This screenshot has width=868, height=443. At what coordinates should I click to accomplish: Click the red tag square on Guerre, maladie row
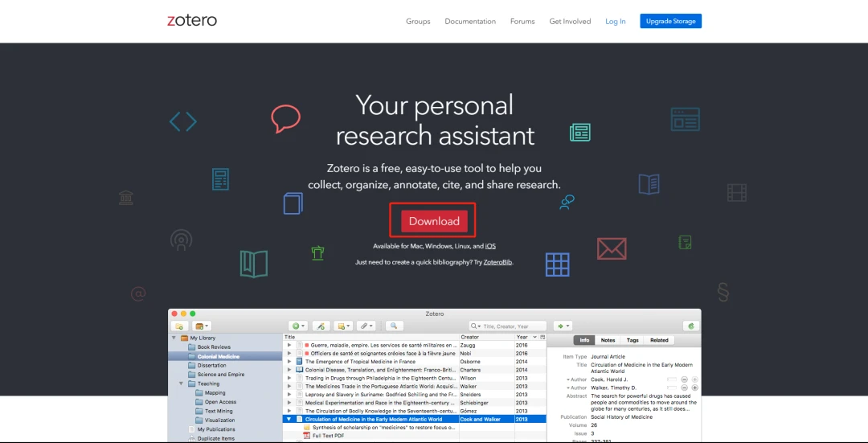pos(307,345)
